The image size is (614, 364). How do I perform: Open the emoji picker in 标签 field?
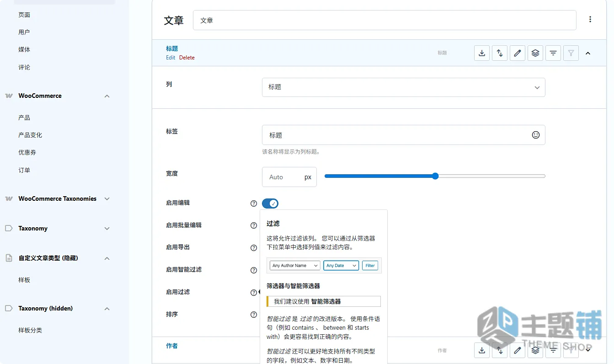pyautogui.click(x=536, y=135)
